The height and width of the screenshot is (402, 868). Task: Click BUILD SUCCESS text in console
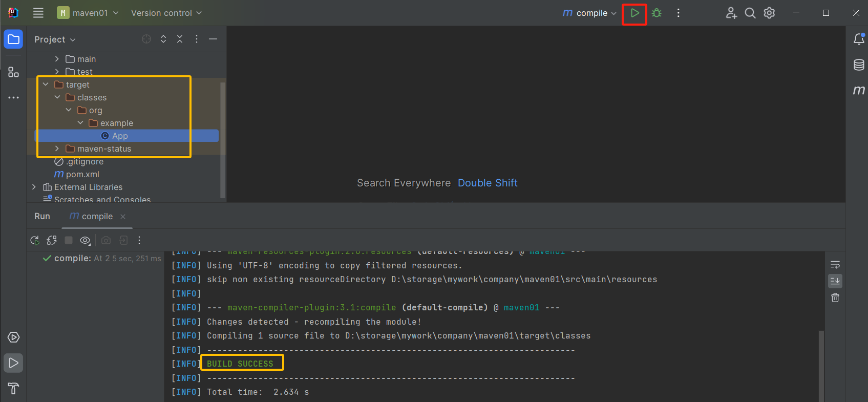click(240, 364)
